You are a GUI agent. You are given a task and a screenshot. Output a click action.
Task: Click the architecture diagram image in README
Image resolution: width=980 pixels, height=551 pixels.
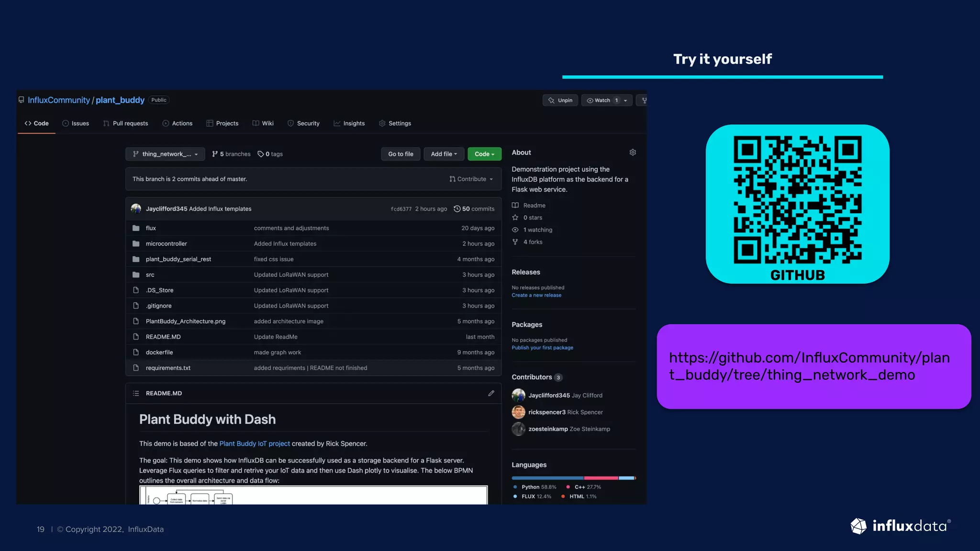(313, 495)
